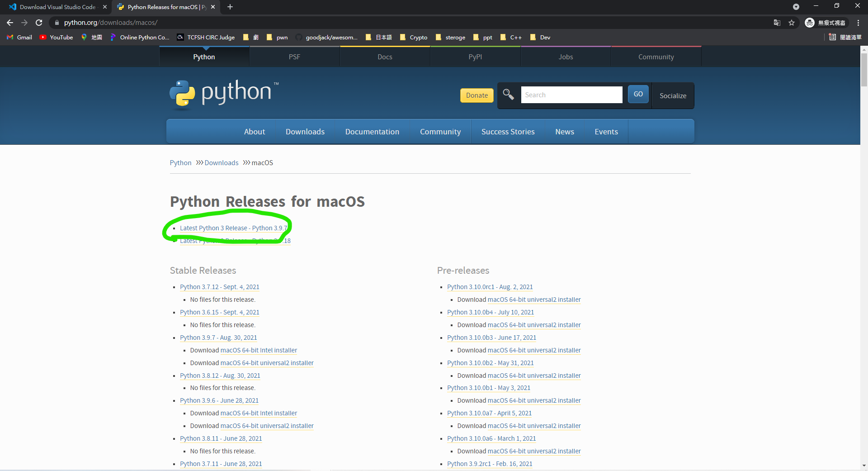Open the reading list in bookmarks bar
The image size is (868, 471).
pyautogui.click(x=845, y=37)
